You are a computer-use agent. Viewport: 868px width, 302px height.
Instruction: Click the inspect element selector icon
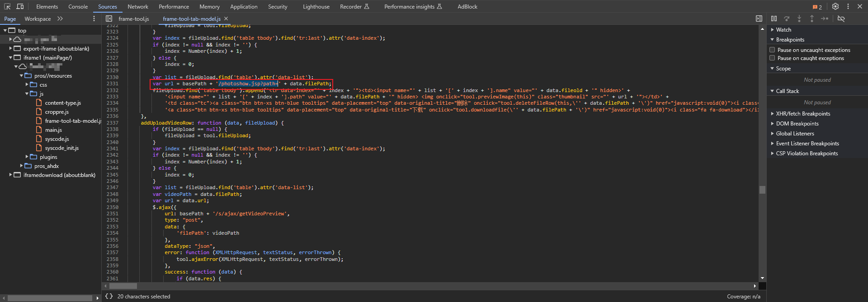(7, 6)
